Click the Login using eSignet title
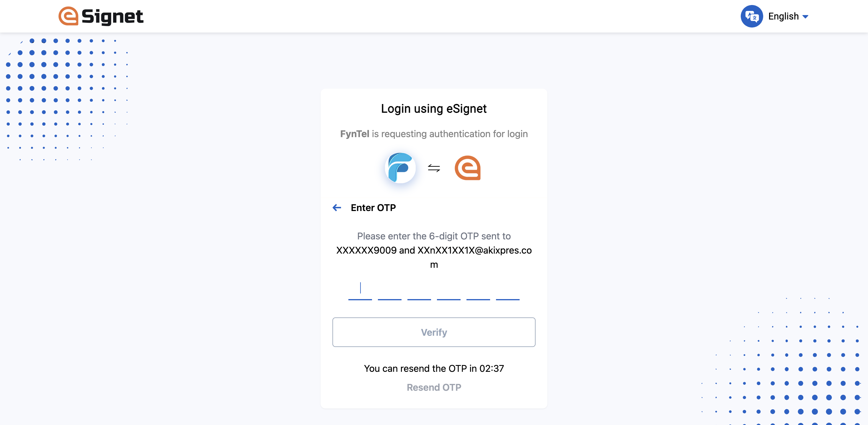 [x=434, y=108]
